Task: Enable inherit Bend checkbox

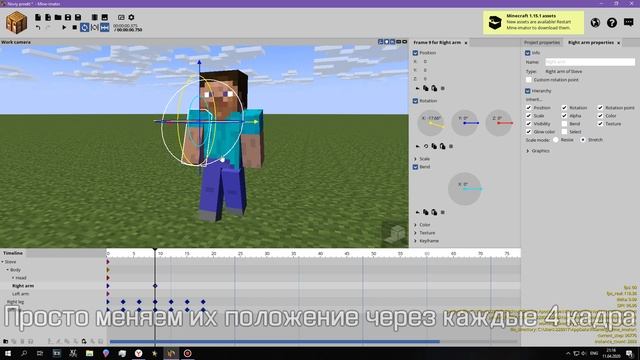Action: (564, 124)
